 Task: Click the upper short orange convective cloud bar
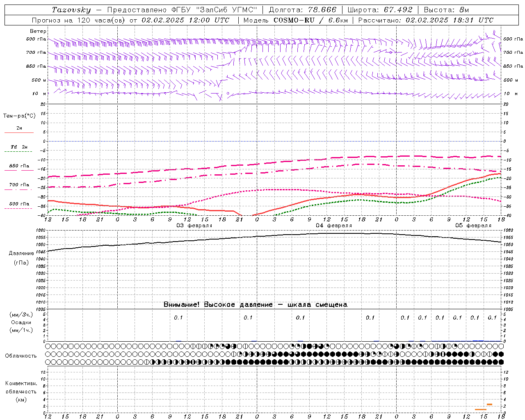pyautogui.click(x=489, y=404)
